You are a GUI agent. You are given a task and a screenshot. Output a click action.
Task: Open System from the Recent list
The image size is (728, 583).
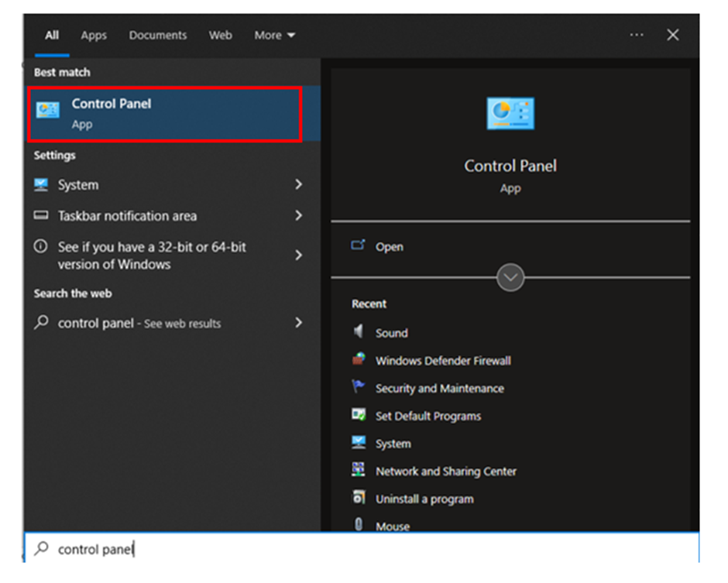[x=393, y=444]
